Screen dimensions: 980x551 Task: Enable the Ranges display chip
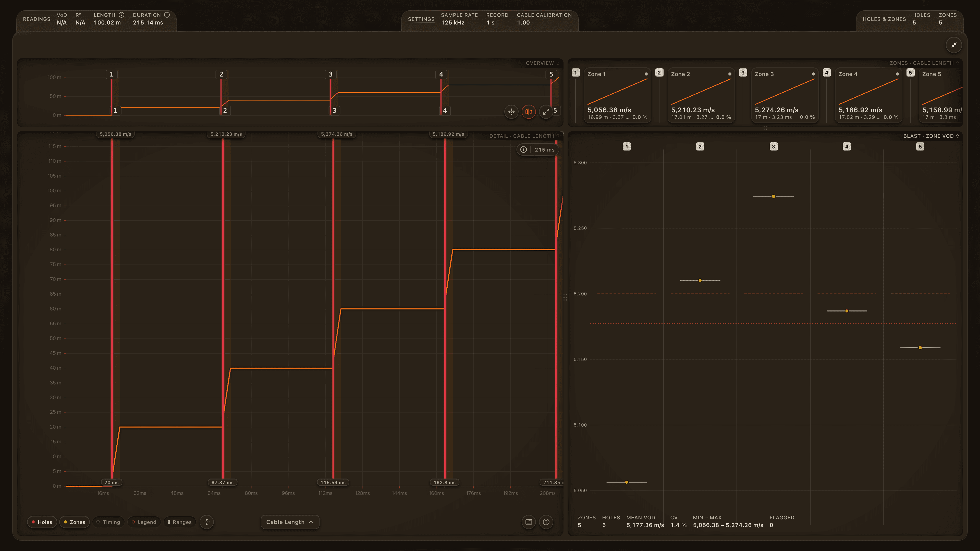click(180, 522)
